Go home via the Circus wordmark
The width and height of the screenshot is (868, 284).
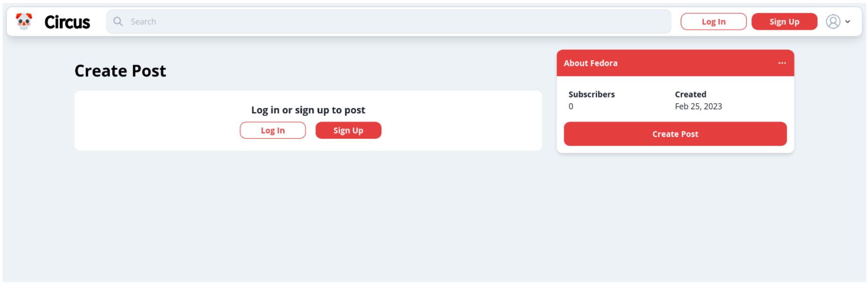click(67, 22)
